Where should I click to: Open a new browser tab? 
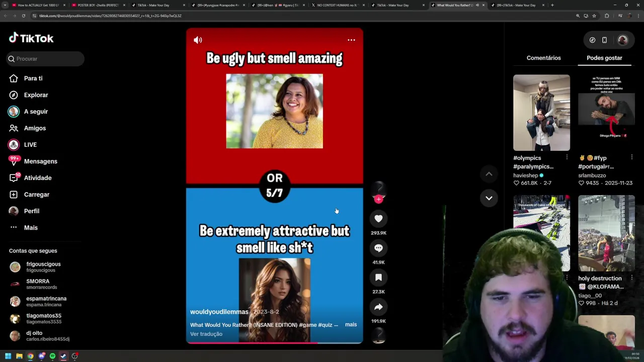[x=552, y=5]
